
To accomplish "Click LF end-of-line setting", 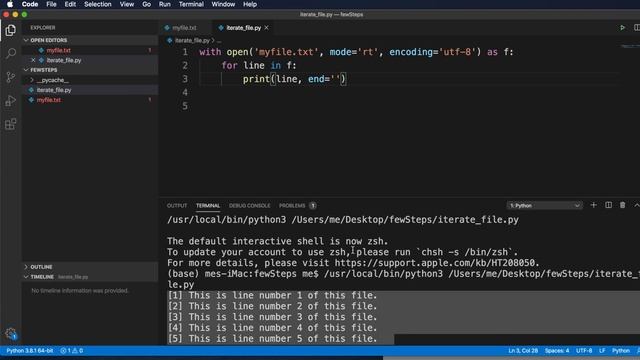I will [602, 351].
